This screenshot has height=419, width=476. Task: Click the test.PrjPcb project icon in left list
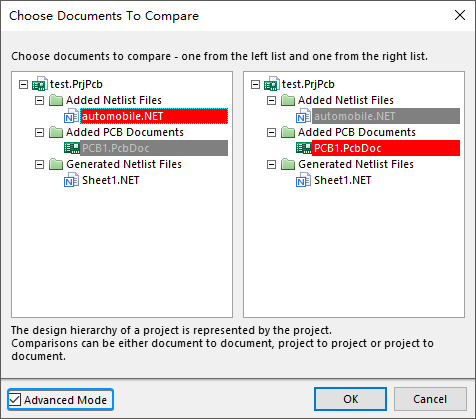pyautogui.click(x=39, y=84)
